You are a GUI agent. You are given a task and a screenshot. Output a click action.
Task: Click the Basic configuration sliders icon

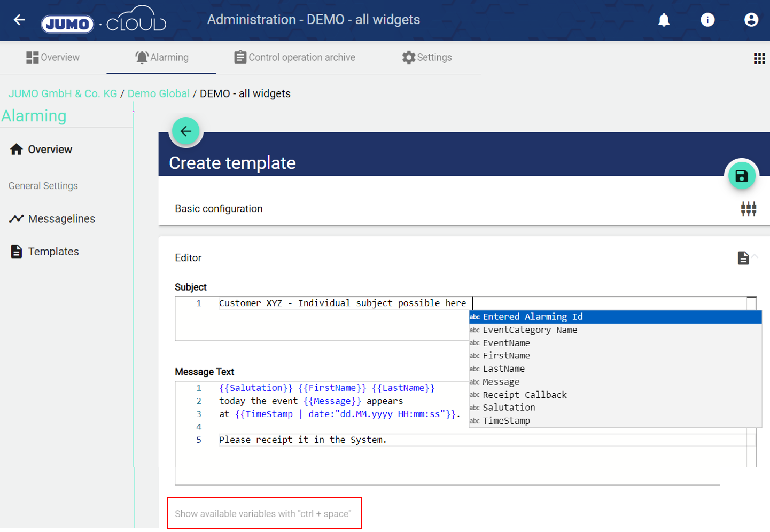click(748, 209)
